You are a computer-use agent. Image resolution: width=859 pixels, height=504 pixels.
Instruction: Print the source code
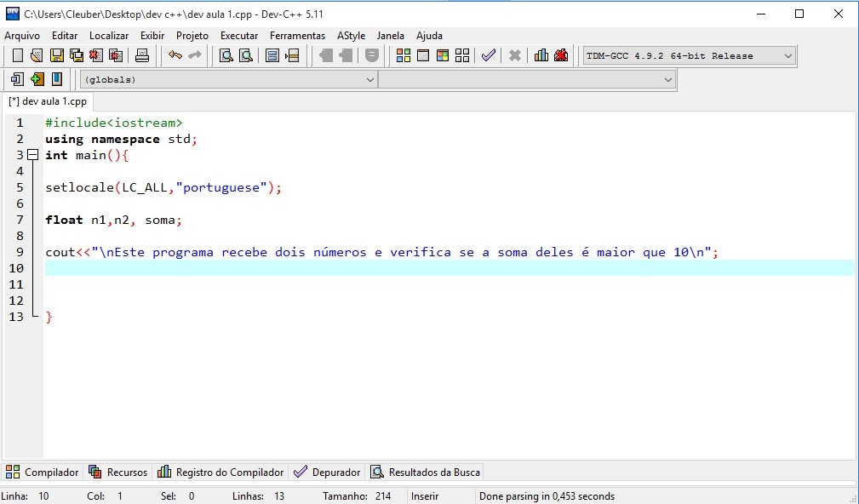click(x=141, y=55)
